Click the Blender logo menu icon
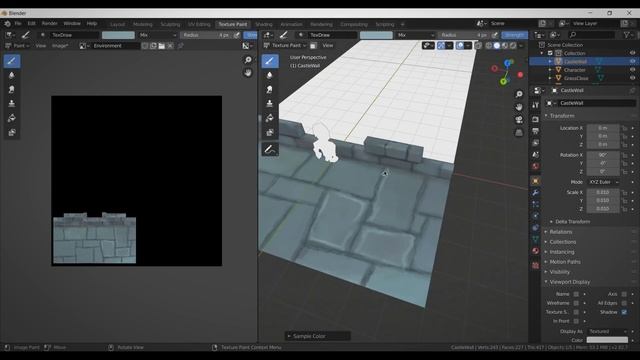Screen dimensions: 640x360 [x=7, y=24]
